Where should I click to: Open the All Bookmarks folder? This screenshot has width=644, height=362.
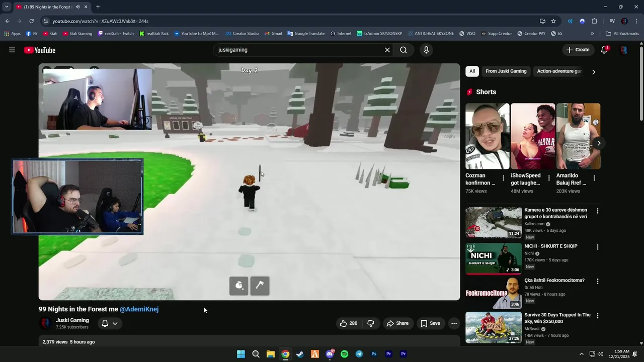pos(622,34)
